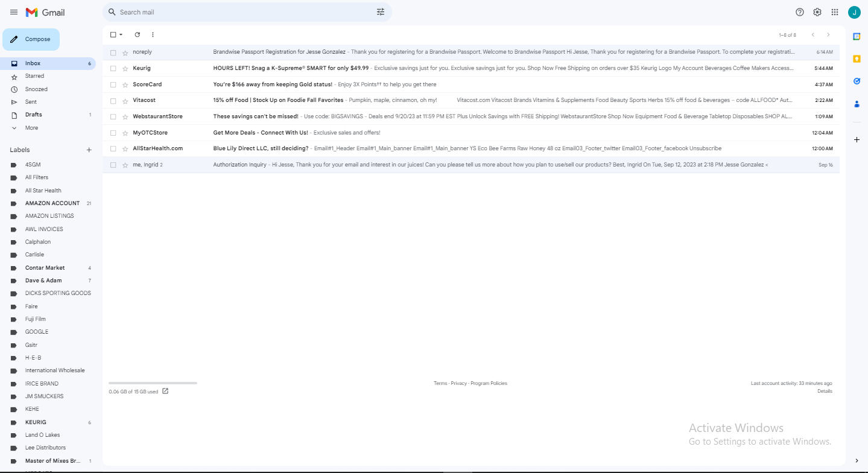The height and width of the screenshot is (473, 868).
Task: Open the Settings gear icon
Action: point(817,12)
